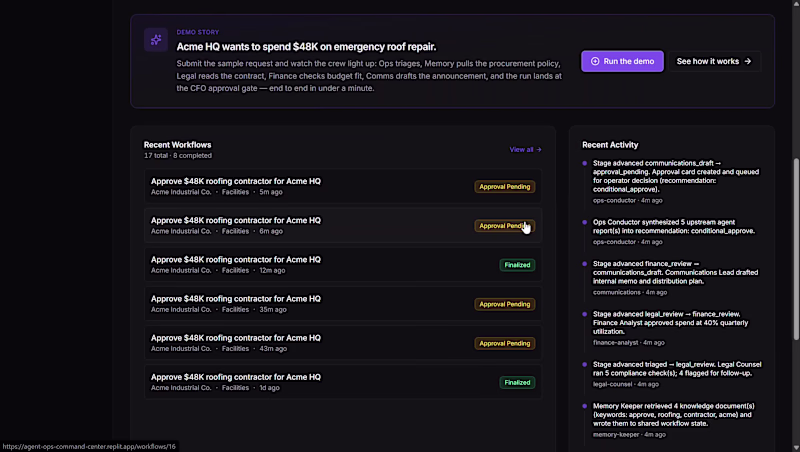Open View all workflows link
This screenshot has width=800, height=452.
pyautogui.click(x=525, y=149)
